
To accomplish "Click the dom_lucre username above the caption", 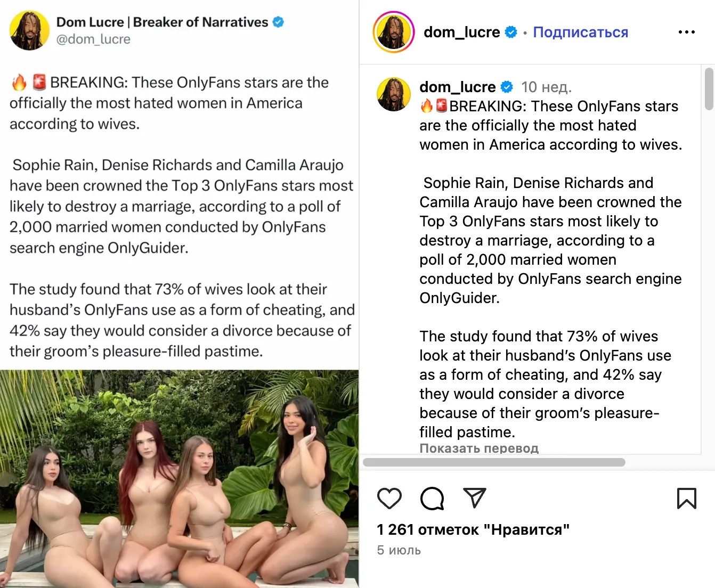I will click(x=457, y=87).
